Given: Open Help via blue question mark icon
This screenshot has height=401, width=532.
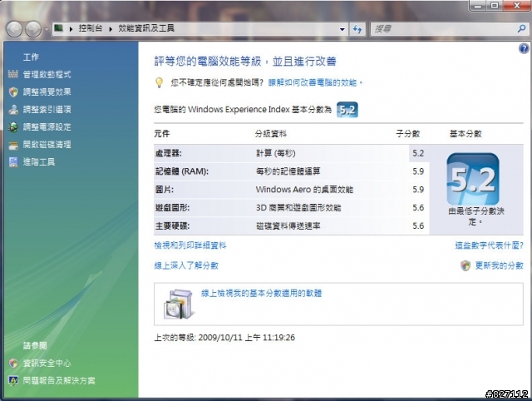Looking at the screenshot, I should 524,48.
